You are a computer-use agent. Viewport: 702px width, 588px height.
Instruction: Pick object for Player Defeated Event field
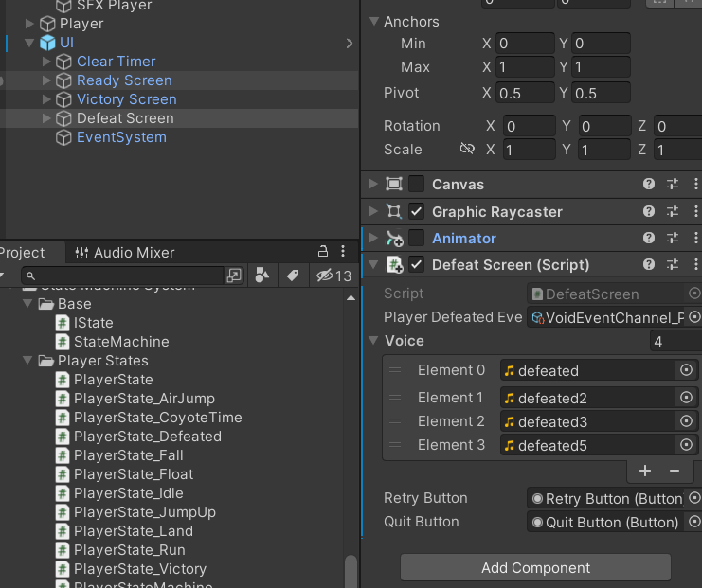tap(693, 317)
